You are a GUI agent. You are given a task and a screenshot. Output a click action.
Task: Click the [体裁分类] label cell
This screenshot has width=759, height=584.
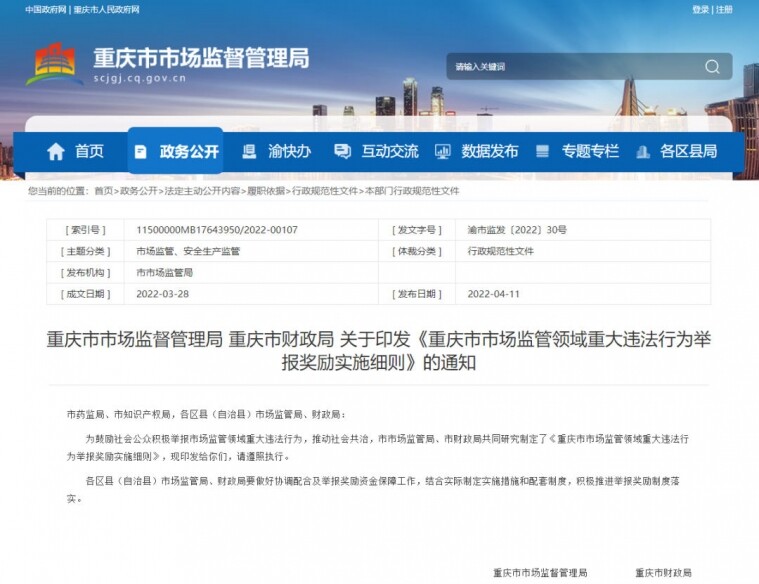[x=417, y=251]
